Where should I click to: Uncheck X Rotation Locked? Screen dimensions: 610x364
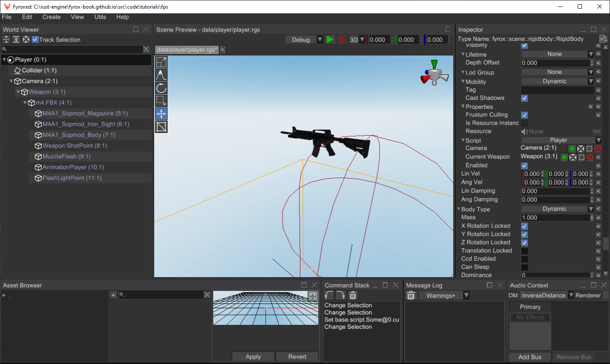click(x=524, y=226)
